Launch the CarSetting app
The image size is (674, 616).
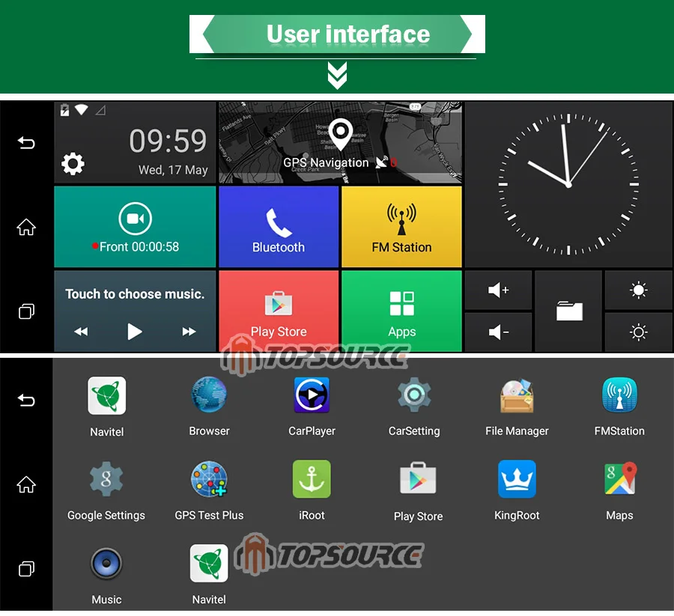pos(414,406)
